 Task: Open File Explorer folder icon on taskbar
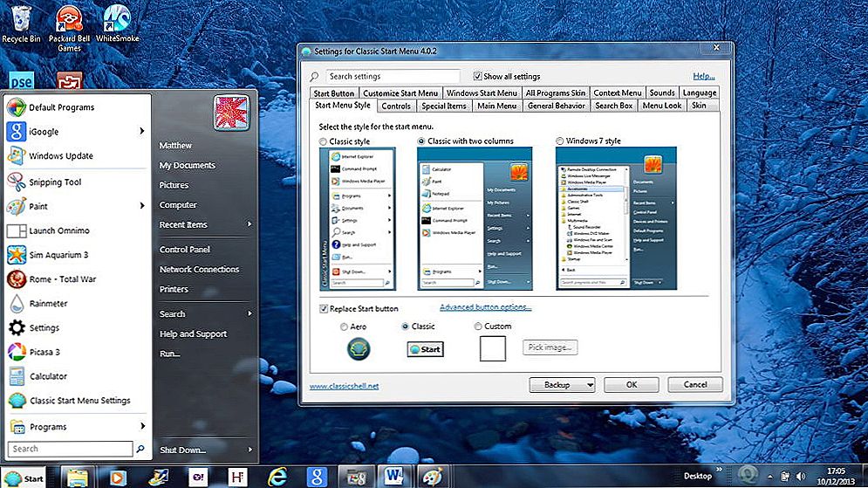coord(77,477)
